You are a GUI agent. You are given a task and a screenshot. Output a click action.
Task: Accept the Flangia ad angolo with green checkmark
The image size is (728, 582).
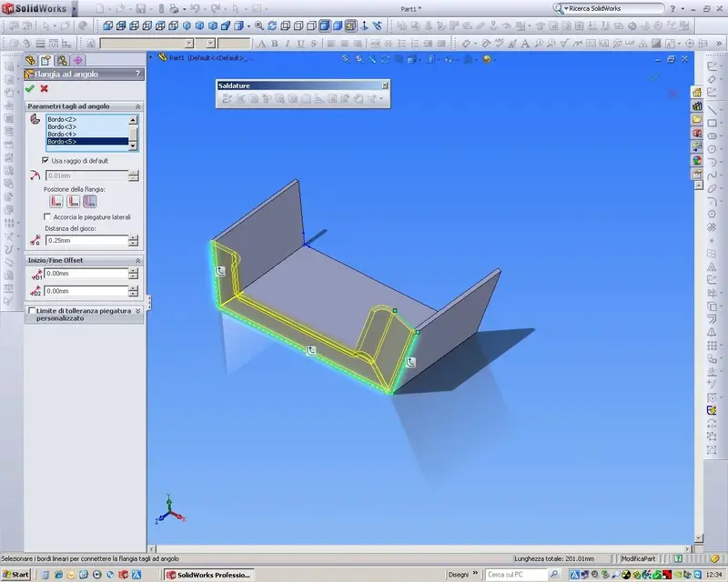click(x=30, y=88)
